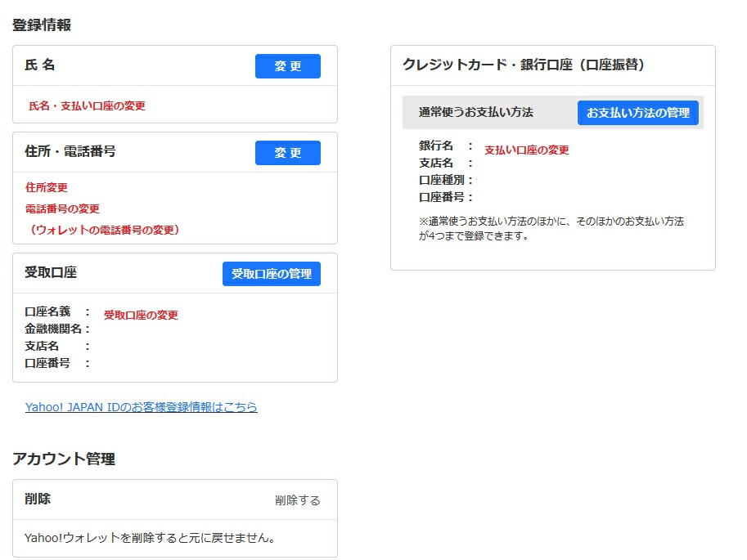Click 削除する to delete the wallet
Image resolution: width=747 pixels, height=560 pixels.
[297, 500]
